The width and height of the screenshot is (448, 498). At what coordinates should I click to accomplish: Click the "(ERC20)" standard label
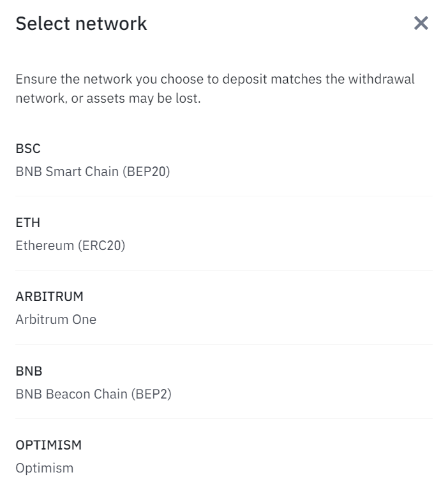(x=101, y=245)
